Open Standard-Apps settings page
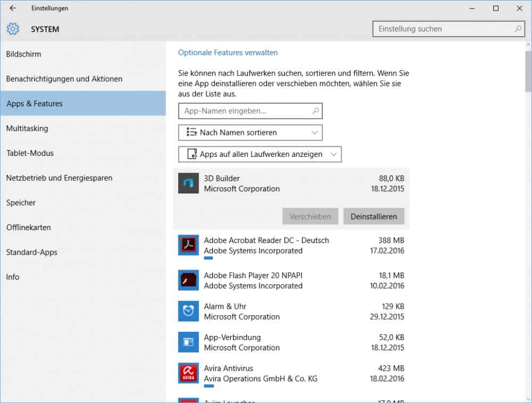The height and width of the screenshot is (403, 532). point(83,252)
